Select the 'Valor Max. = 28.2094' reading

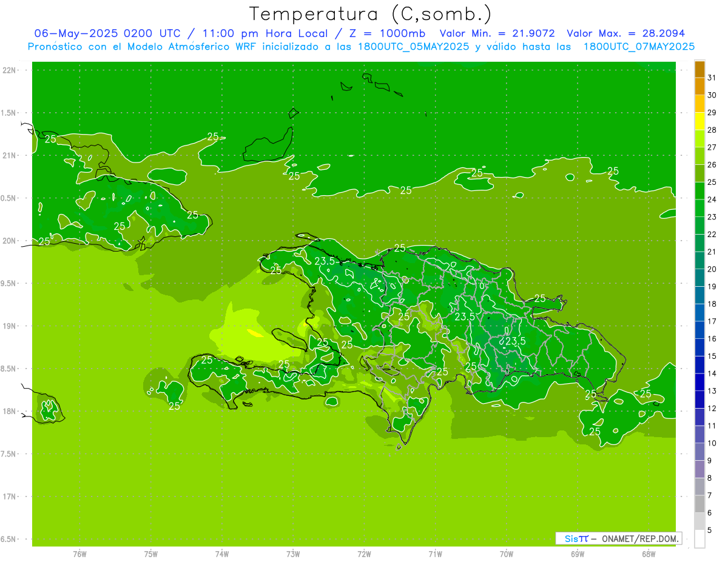coord(626,33)
